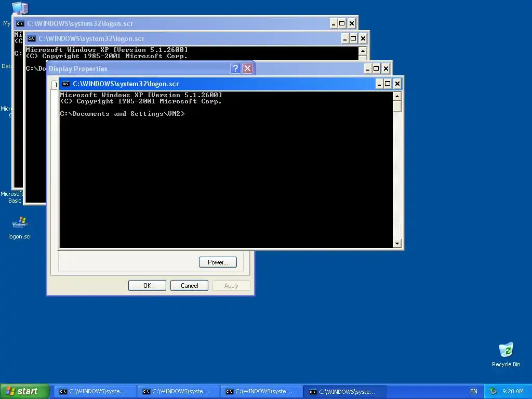Minimize the window directly behind Display Properties

pyautogui.click(x=368, y=69)
